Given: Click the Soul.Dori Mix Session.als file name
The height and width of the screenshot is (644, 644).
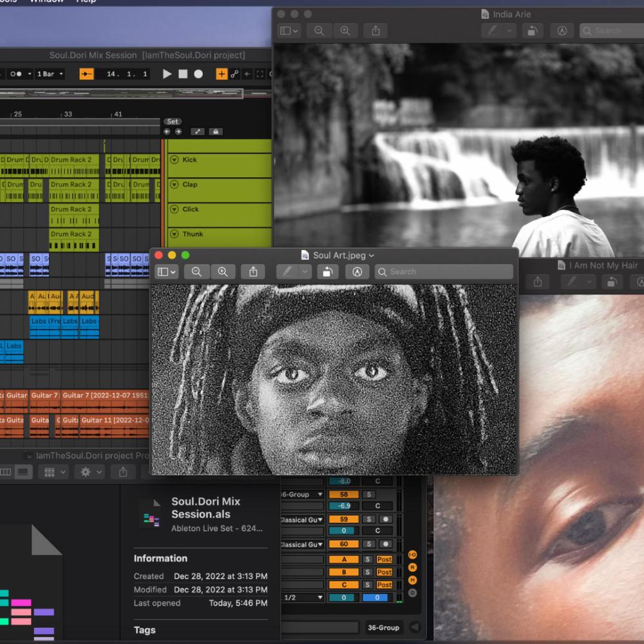Looking at the screenshot, I should pos(205,508).
